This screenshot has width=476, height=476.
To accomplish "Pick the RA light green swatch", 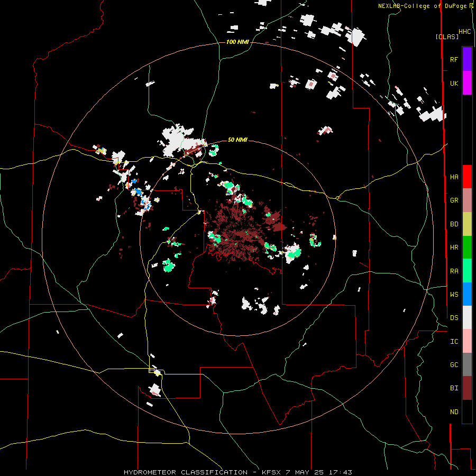I will point(467,271).
